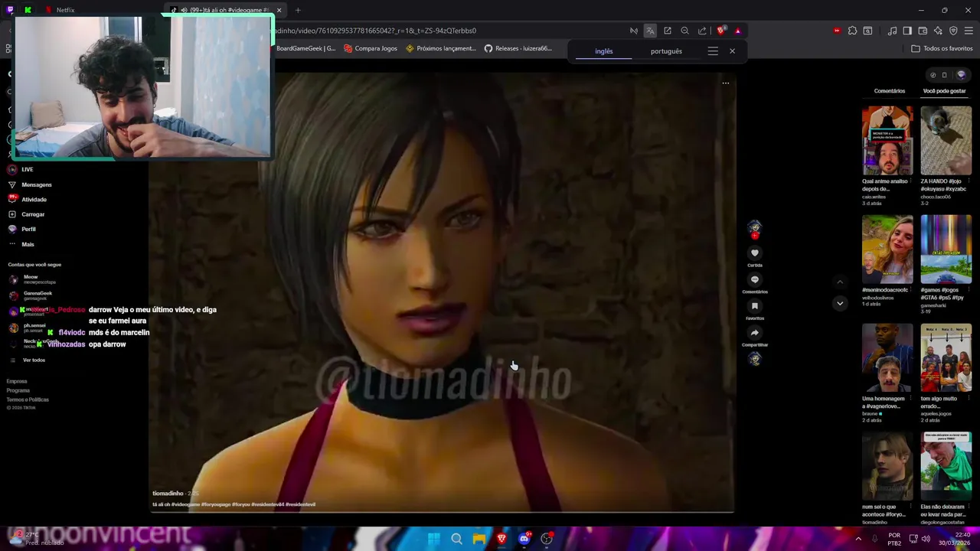Open ZA HANDO #jojo video thumbnail
This screenshot has height=551, width=980.
click(x=946, y=141)
